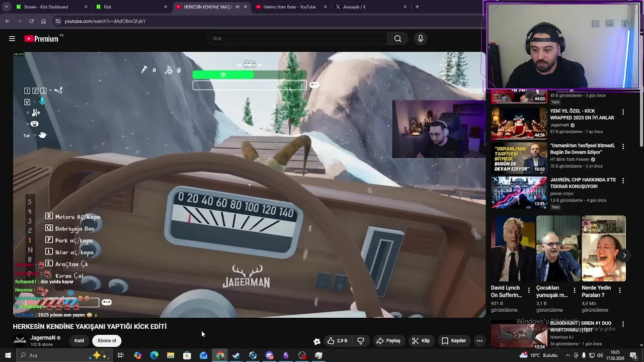The height and width of the screenshot is (362, 644).
Task: Open JagermaN channel name link
Action: 43,338
